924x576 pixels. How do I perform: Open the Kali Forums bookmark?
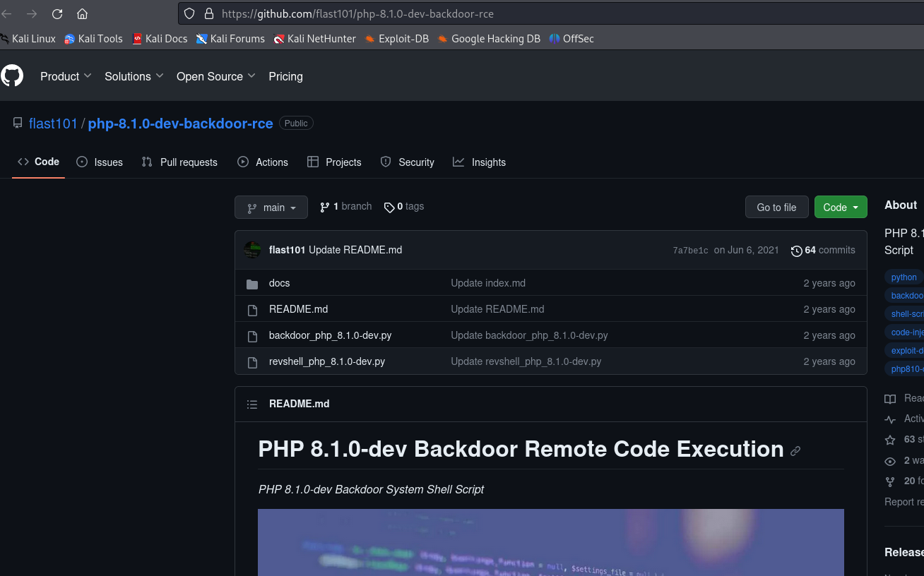point(230,39)
